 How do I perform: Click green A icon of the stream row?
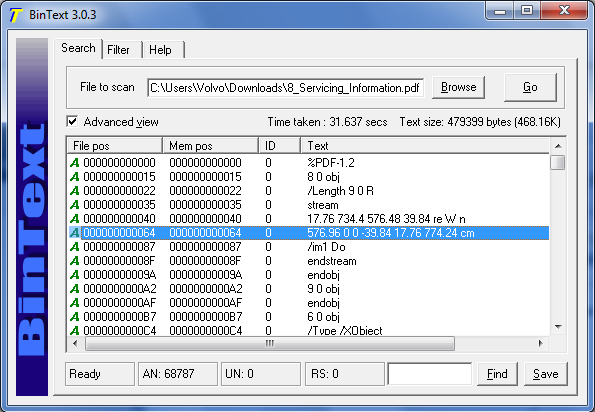pyautogui.click(x=75, y=205)
